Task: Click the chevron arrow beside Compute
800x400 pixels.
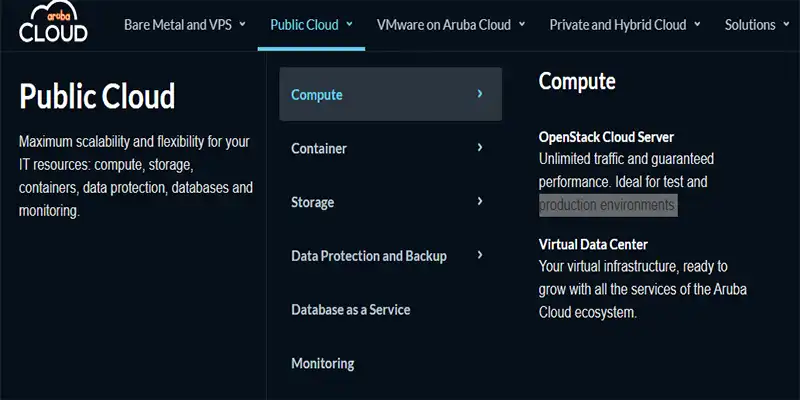Action: [480, 94]
